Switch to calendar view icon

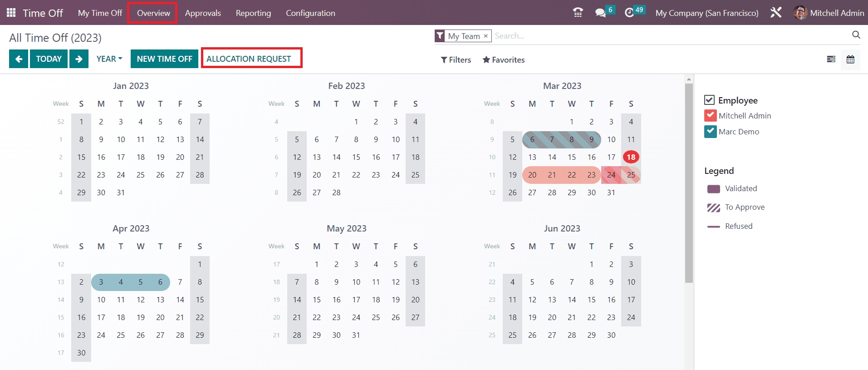850,59
